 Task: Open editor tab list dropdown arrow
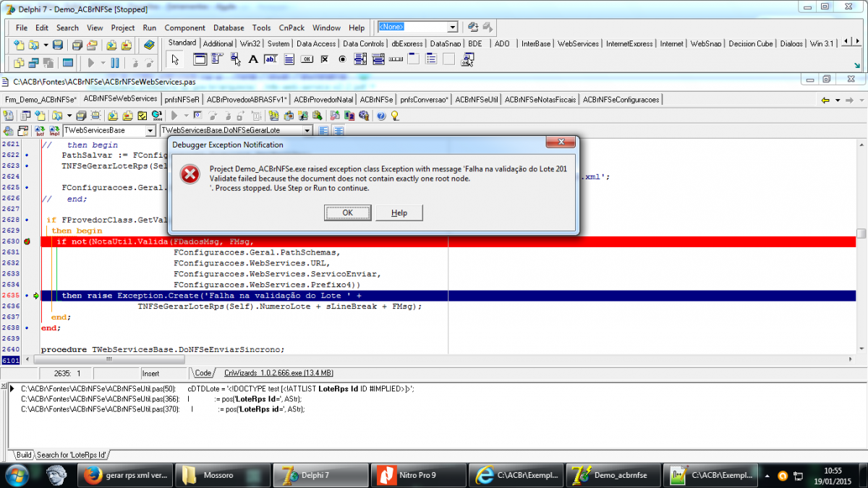point(838,100)
